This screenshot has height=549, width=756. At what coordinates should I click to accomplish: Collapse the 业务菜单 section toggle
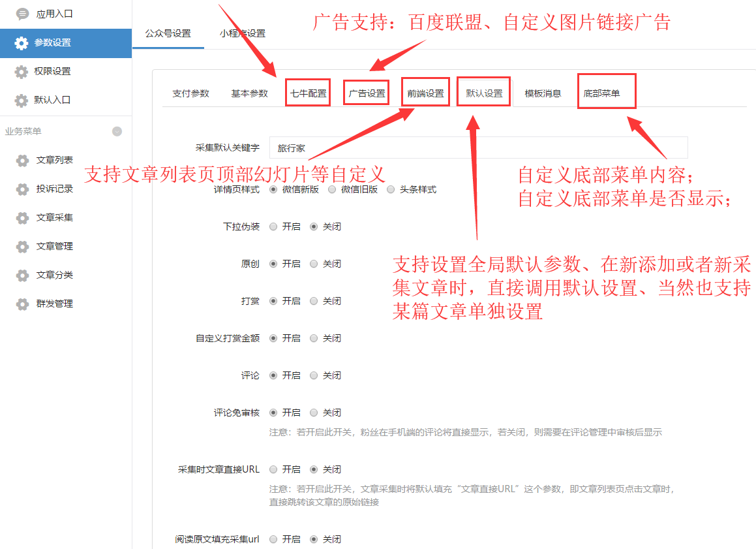[117, 131]
